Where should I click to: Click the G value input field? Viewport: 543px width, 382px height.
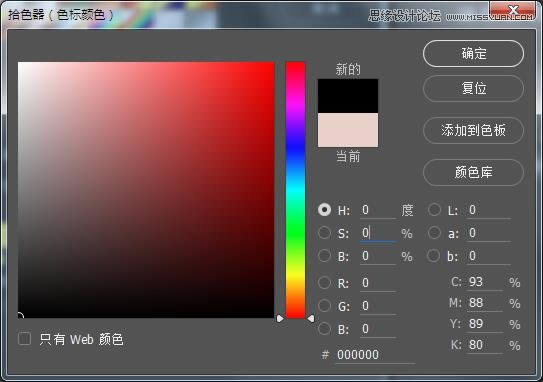pos(378,306)
